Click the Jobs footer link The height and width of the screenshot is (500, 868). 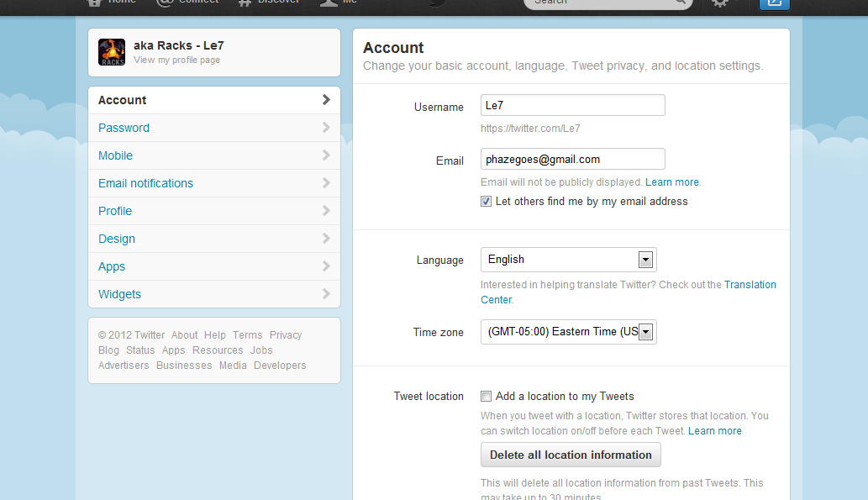tap(261, 350)
